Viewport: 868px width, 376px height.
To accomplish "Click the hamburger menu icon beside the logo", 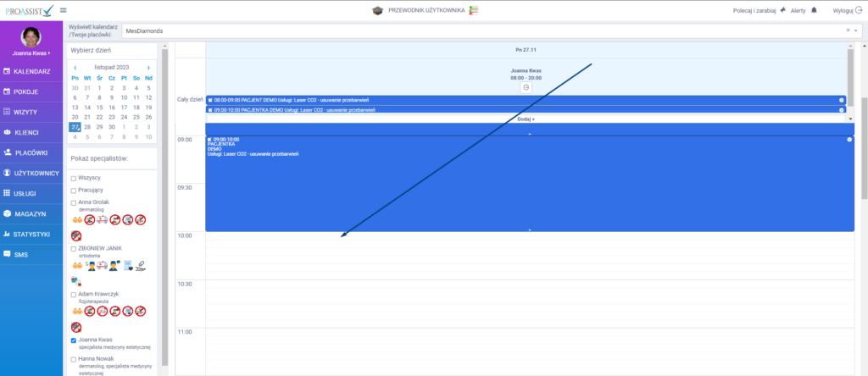I will point(64,10).
